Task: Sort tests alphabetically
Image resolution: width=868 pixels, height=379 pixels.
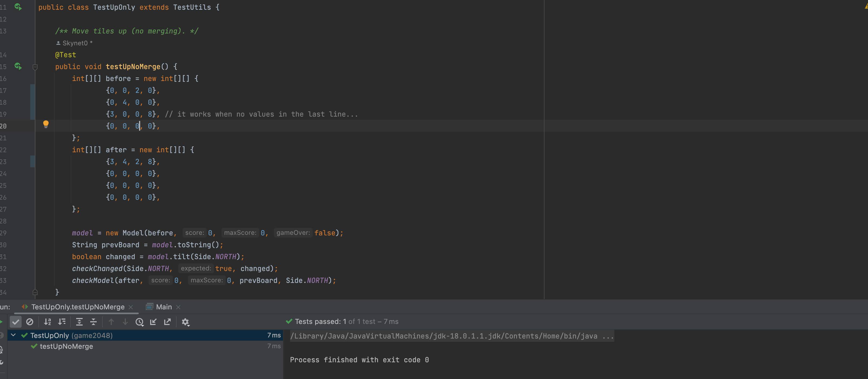Action: coord(48,322)
